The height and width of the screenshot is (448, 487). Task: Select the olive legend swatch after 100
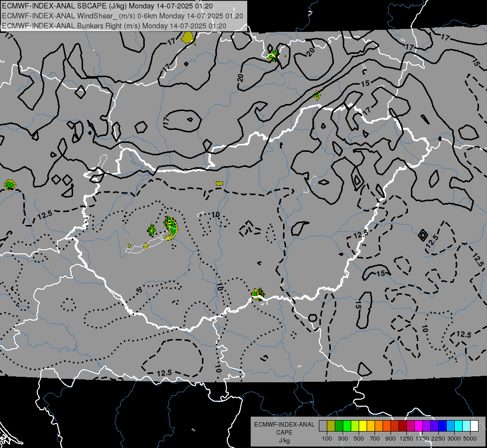click(x=331, y=426)
